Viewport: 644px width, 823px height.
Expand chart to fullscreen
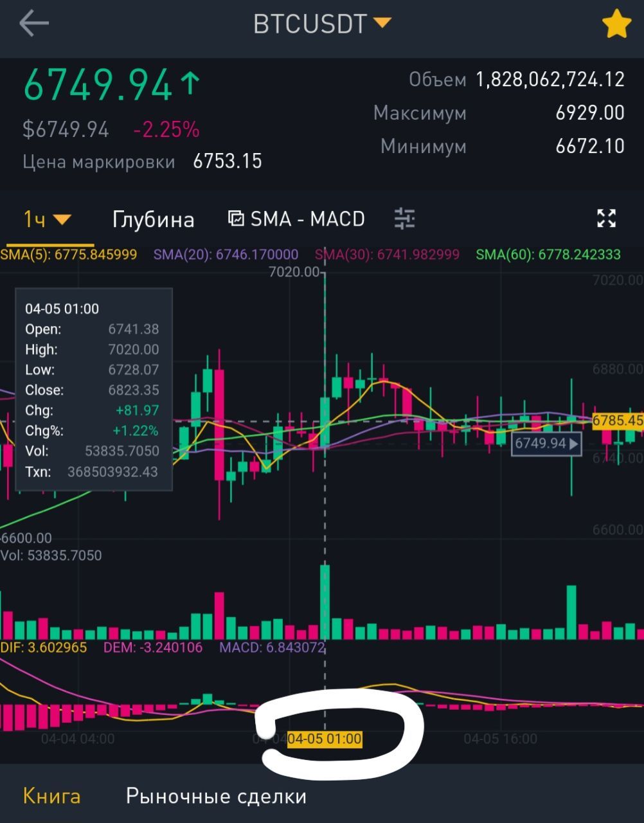(606, 219)
